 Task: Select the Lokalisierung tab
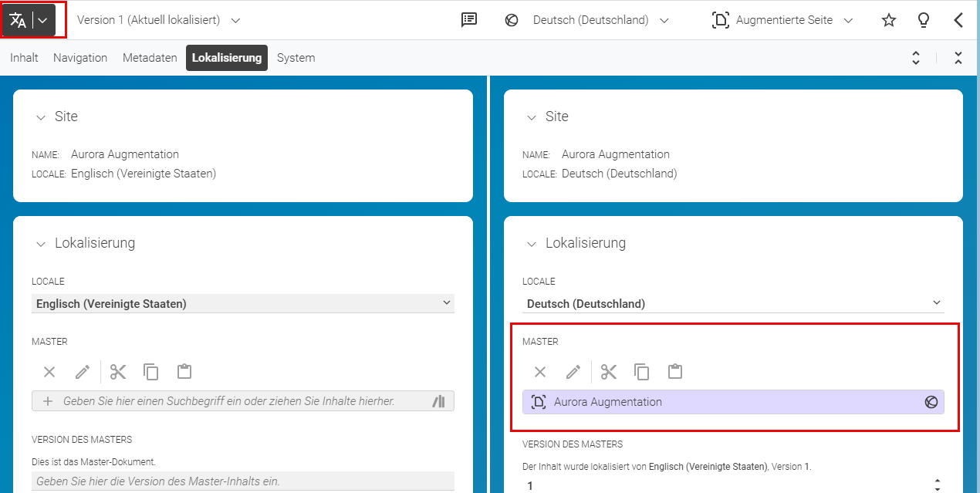(227, 58)
